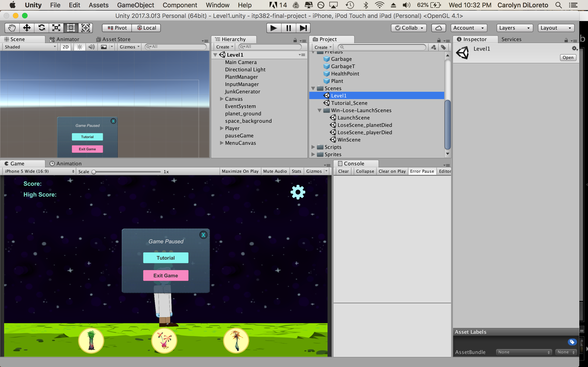
Task: Click the Open button in Inspector
Action: 568,58
